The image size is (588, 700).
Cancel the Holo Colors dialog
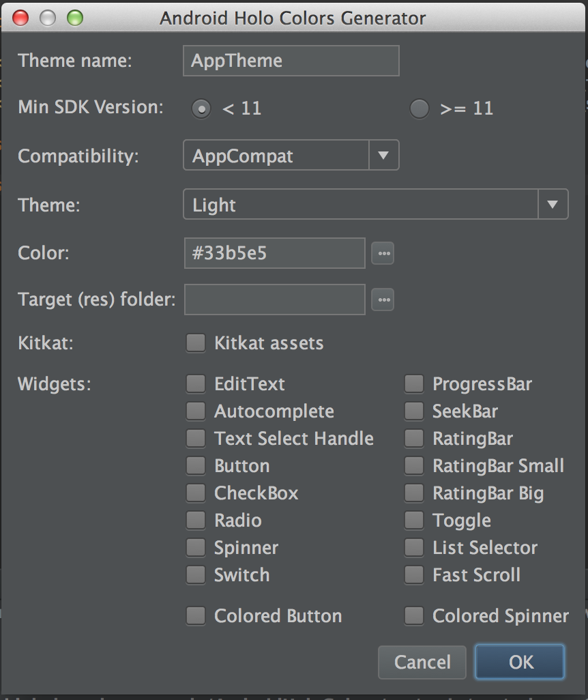pyautogui.click(x=422, y=662)
